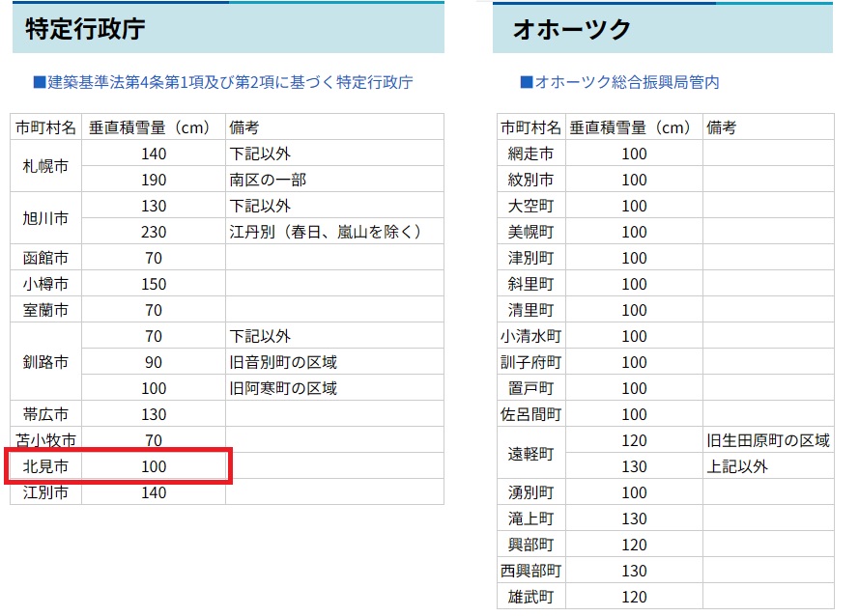Click the 札幌市 city name cell

[46, 166]
